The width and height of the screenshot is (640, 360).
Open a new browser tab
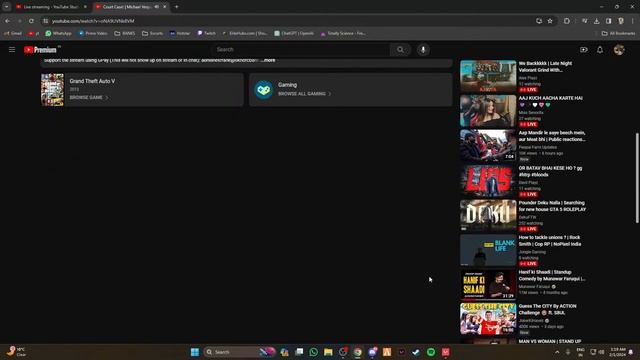click(x=176, y=7)
